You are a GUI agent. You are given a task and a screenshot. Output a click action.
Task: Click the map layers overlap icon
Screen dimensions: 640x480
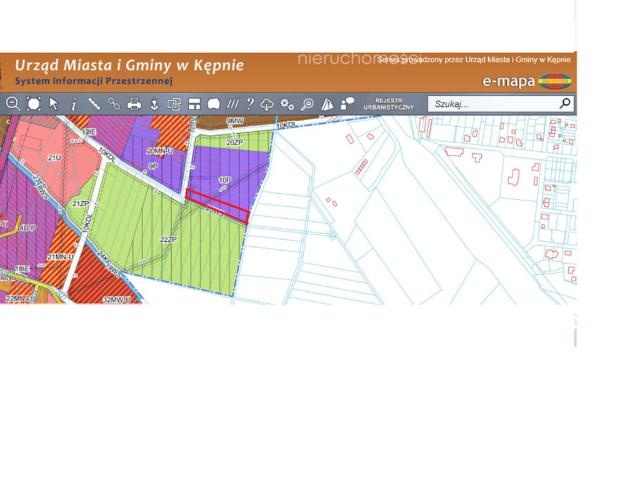(174, 104)
